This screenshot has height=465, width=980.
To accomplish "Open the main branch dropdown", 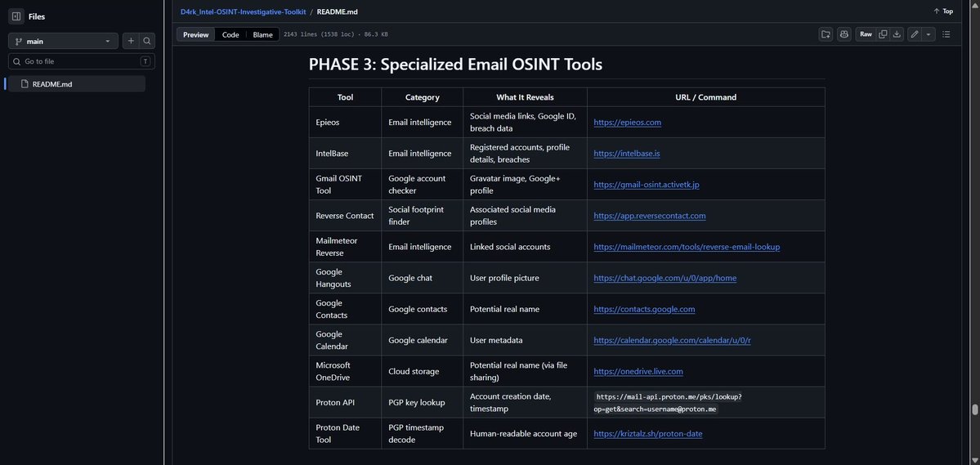I will 63,41.
